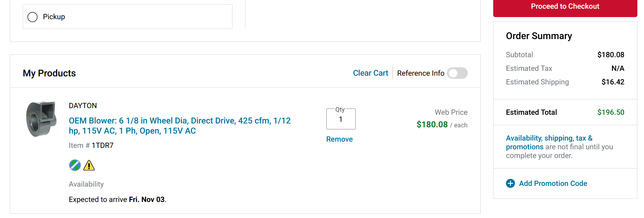This screenshot has height=218, width=644.
Task: Click the item number 1TDR7
Action: (x=103, y=145)
